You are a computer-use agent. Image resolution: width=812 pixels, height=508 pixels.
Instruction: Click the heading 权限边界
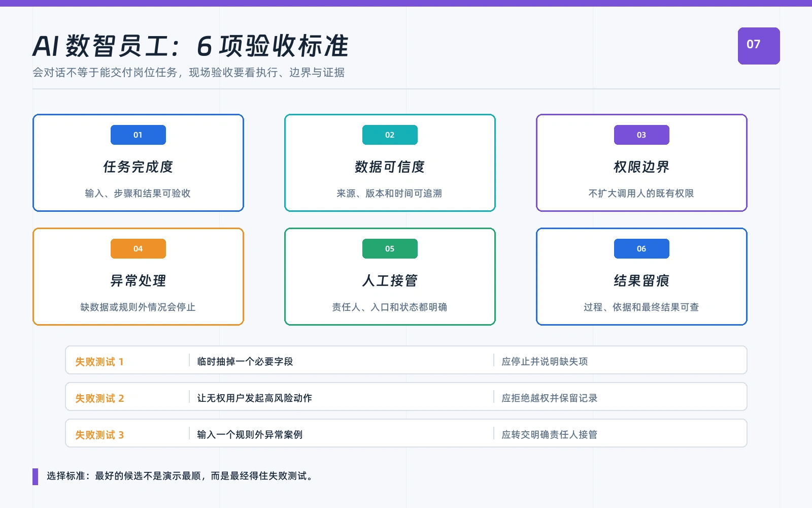click(x=641, y=167)
